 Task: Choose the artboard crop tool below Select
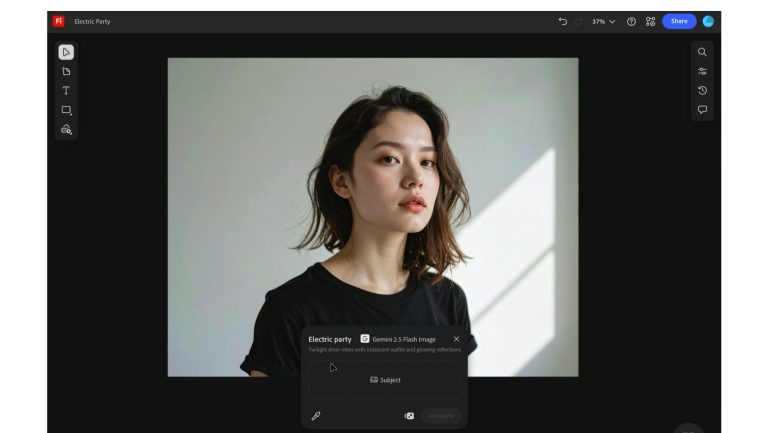(66, 72)
